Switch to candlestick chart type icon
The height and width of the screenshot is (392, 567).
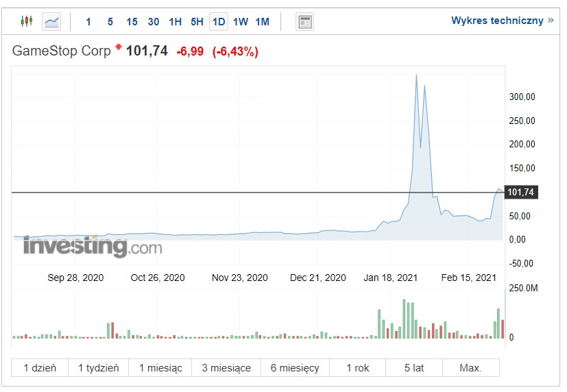(x=27, y=21)
